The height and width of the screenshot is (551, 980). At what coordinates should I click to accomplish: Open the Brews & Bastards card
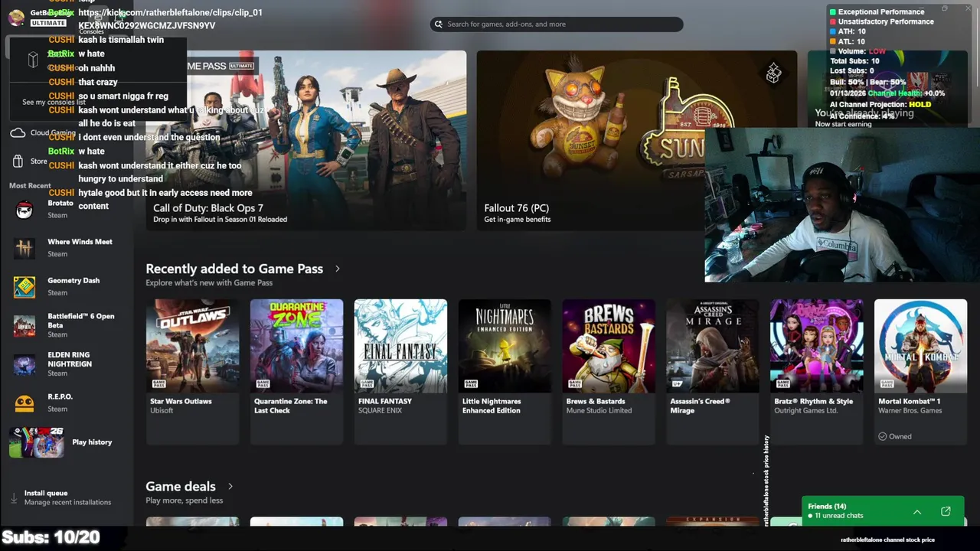click(x=609, y=371)
